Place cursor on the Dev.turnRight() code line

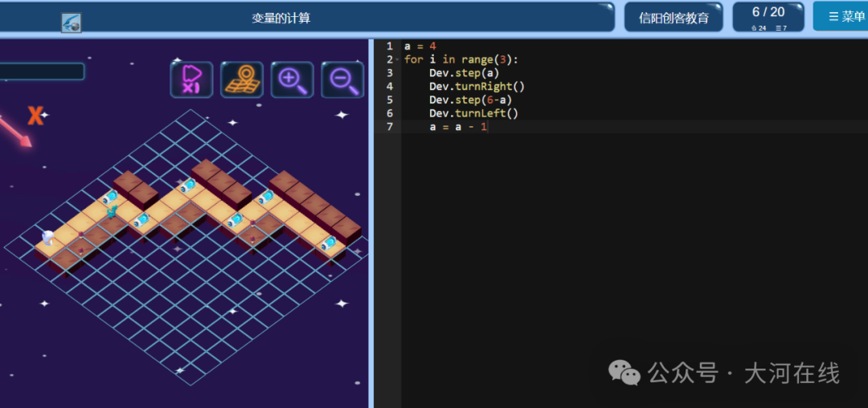tap(477, 86)
